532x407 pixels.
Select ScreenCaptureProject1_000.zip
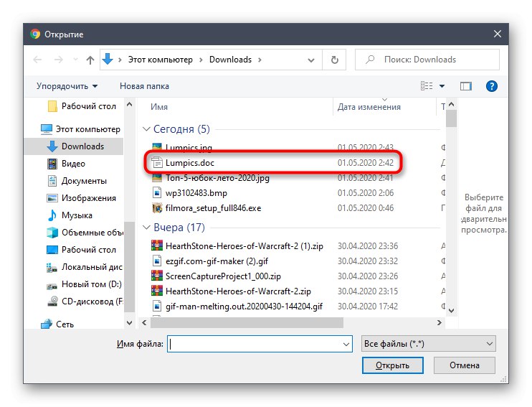click(223, 276)
